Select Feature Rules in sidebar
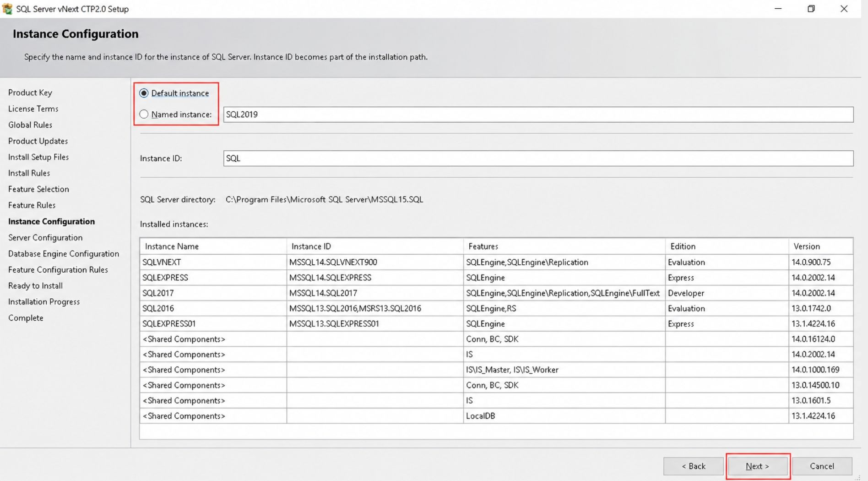The height and width of the screenshot is (481, 868). (32, 205)
